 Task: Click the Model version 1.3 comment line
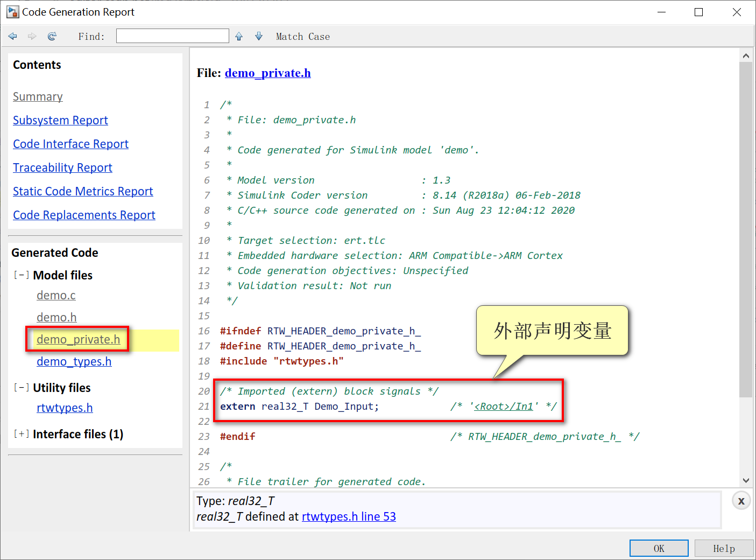point(338,180)
